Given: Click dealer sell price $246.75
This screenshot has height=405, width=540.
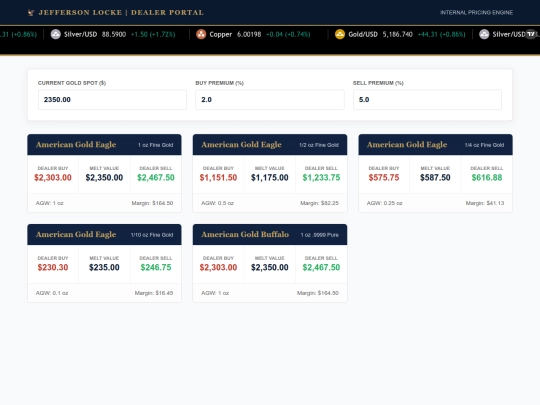Looking at the screenshot, I should [156, 268].
